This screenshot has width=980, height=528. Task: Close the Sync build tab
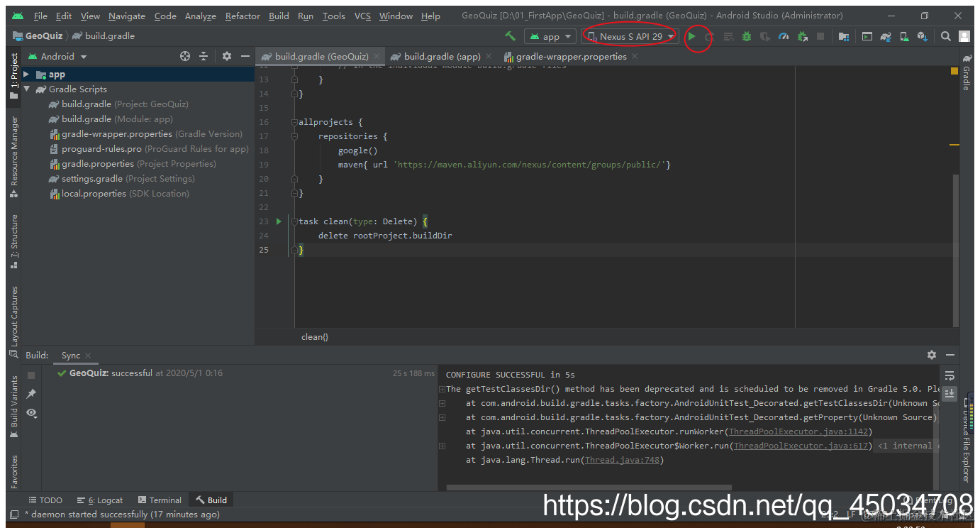[88, 356]
